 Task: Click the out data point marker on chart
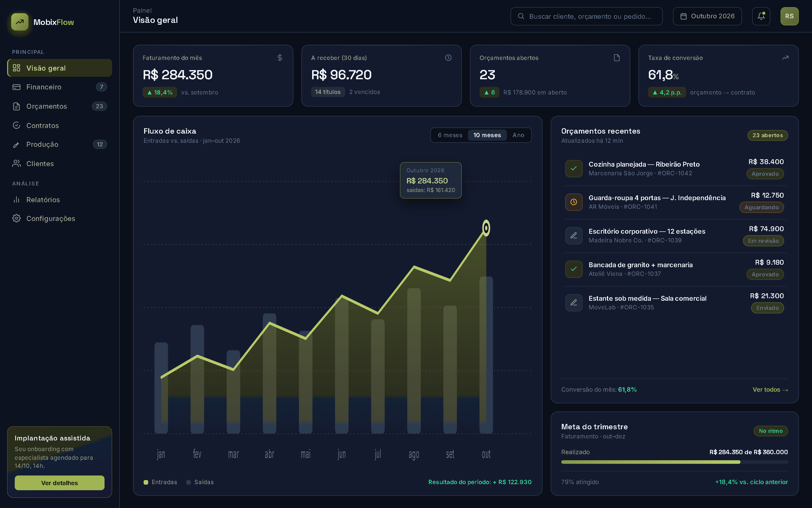(x=486, y=228)
